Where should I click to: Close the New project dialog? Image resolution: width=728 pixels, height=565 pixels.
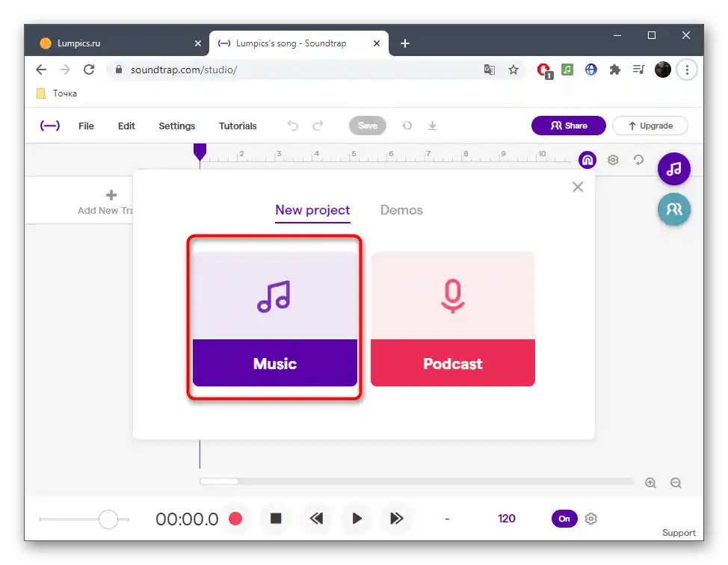(578, 187)
